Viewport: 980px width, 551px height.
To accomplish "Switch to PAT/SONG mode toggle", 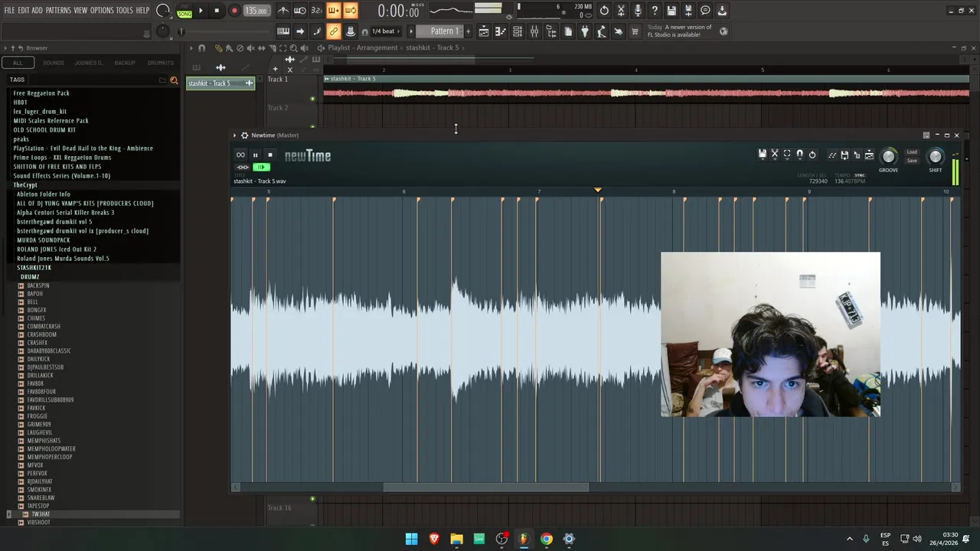I will click(x=185, y=11).
